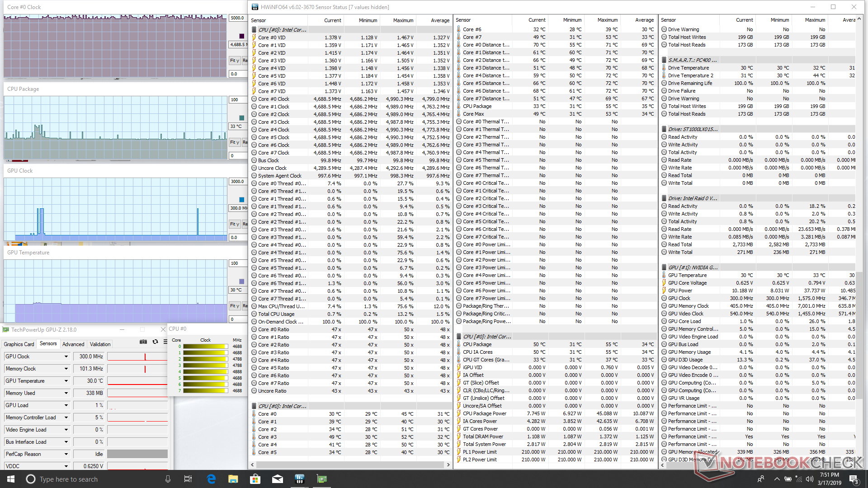Open Microsoft Edge from the taskbar
The image size is (868, 488).
[x=211, y=479]
